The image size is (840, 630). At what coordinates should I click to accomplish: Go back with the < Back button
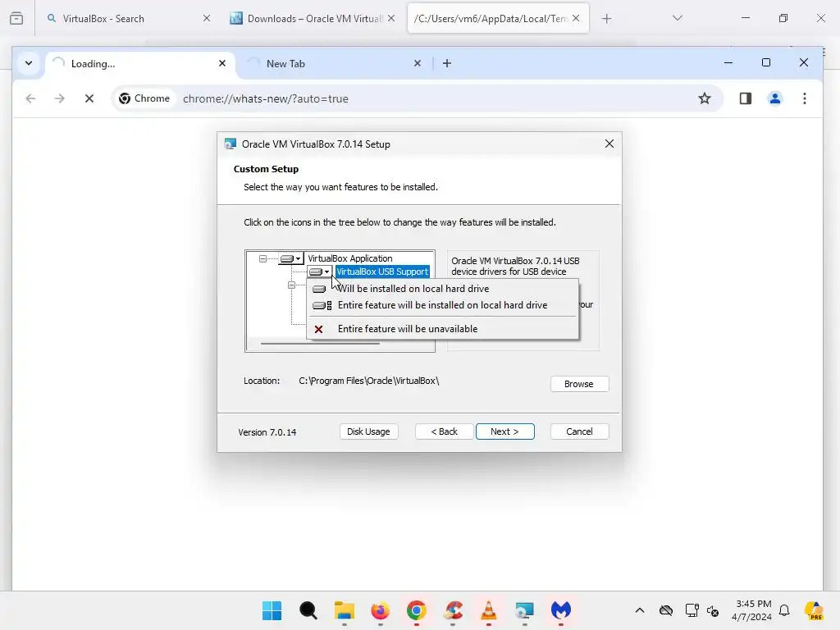coord(444,431)
